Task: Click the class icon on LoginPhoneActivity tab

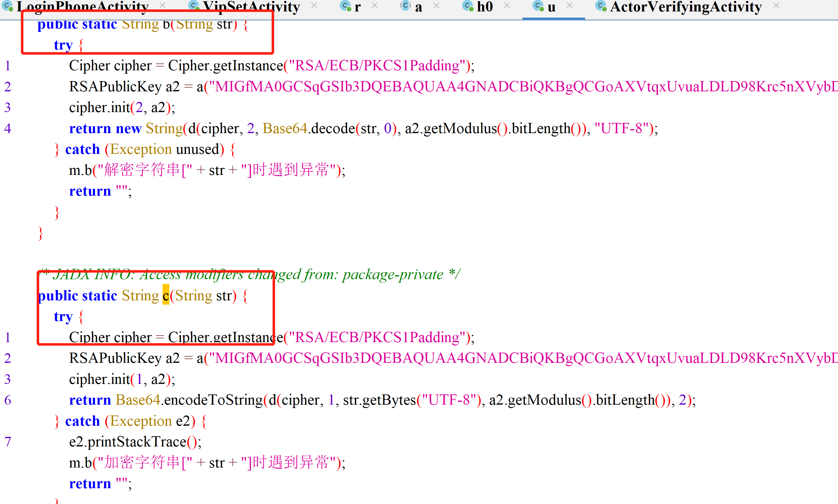Action: pyautogui.click(x=7, y=6)
